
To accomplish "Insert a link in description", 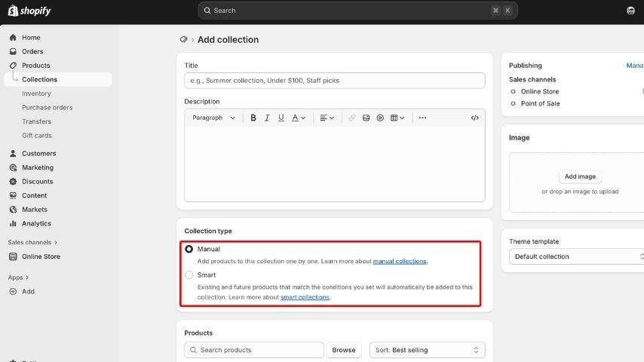I will tap(352, 118).
